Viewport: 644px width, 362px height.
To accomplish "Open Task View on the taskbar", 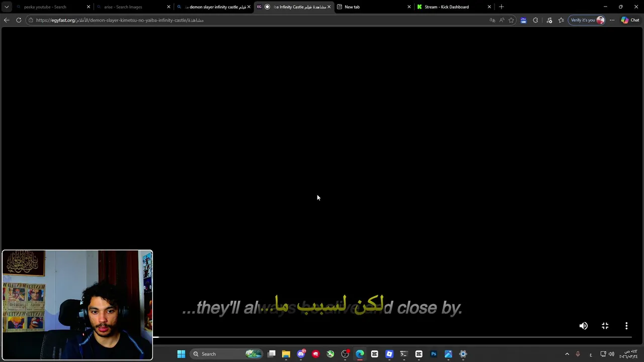I will point(272,354).
